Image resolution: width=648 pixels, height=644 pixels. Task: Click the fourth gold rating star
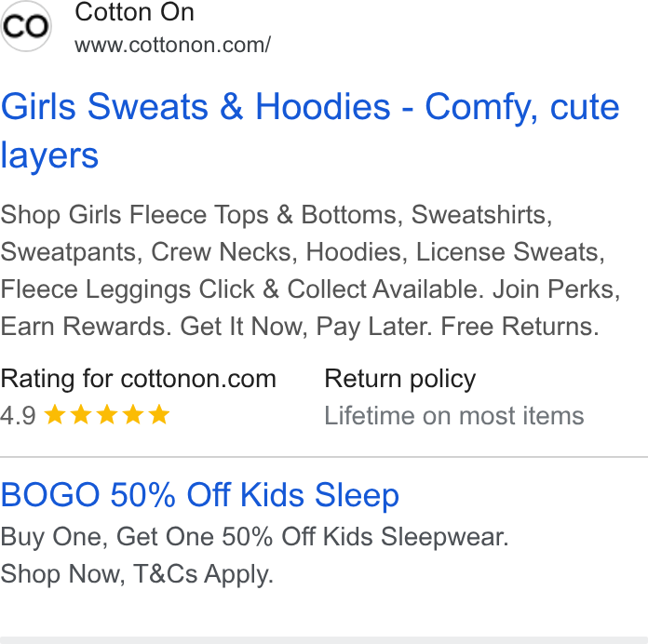point(133,415)
